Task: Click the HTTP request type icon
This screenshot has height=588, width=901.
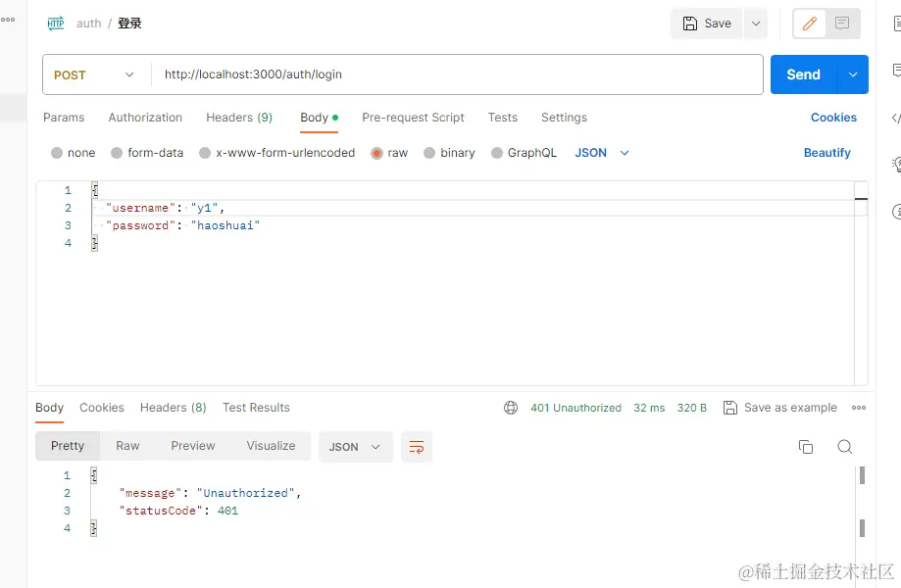Action: [x=56, y=24]
